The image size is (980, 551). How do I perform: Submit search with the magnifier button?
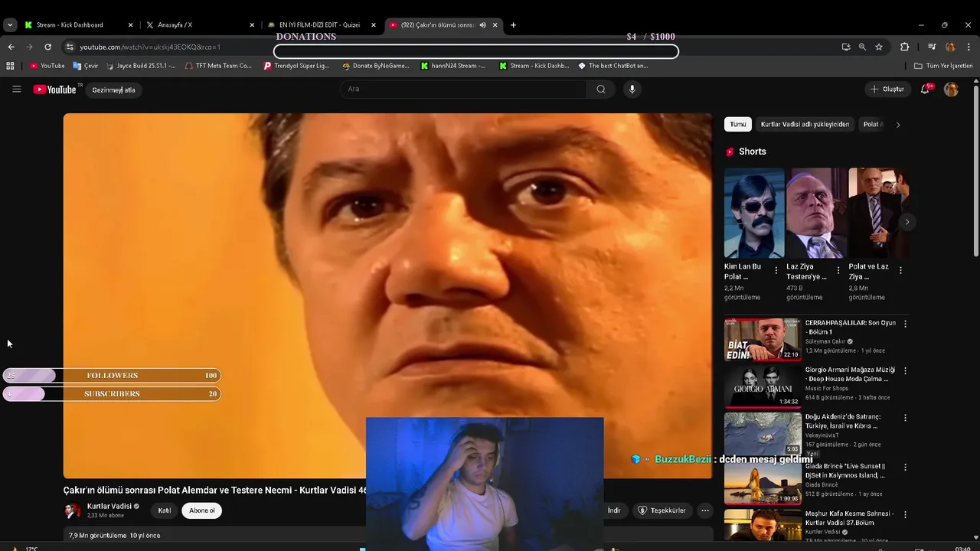click(601, 90)
